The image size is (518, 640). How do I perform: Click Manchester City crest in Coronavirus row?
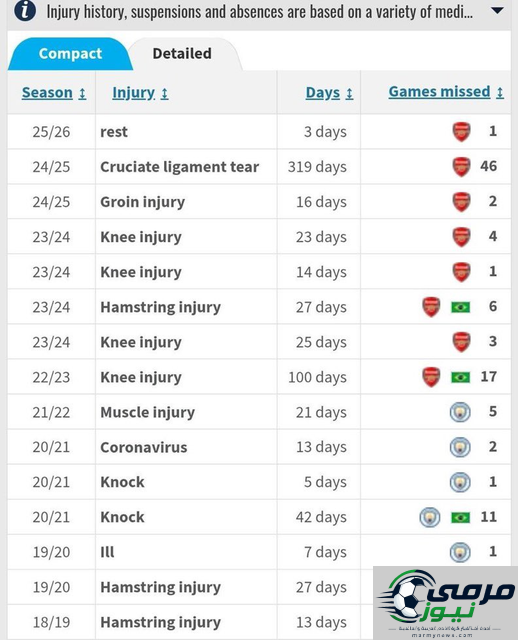[x=460, y=447]
